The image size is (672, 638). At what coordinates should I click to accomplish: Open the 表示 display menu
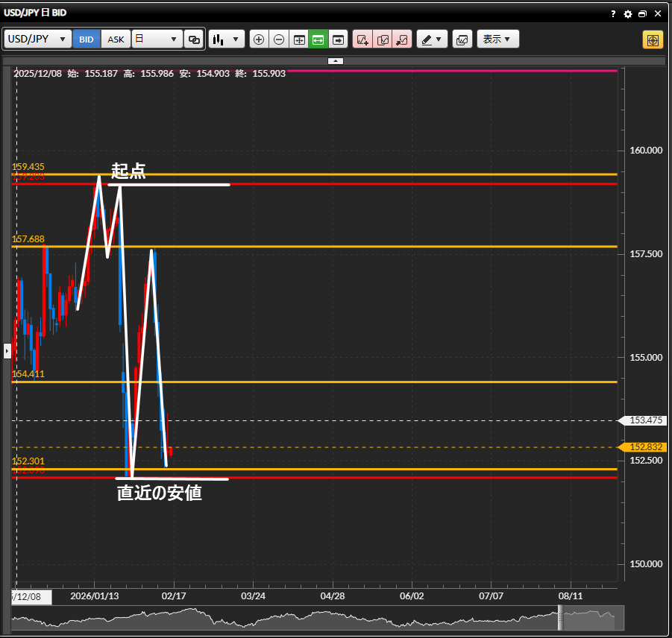coord(497,40)
